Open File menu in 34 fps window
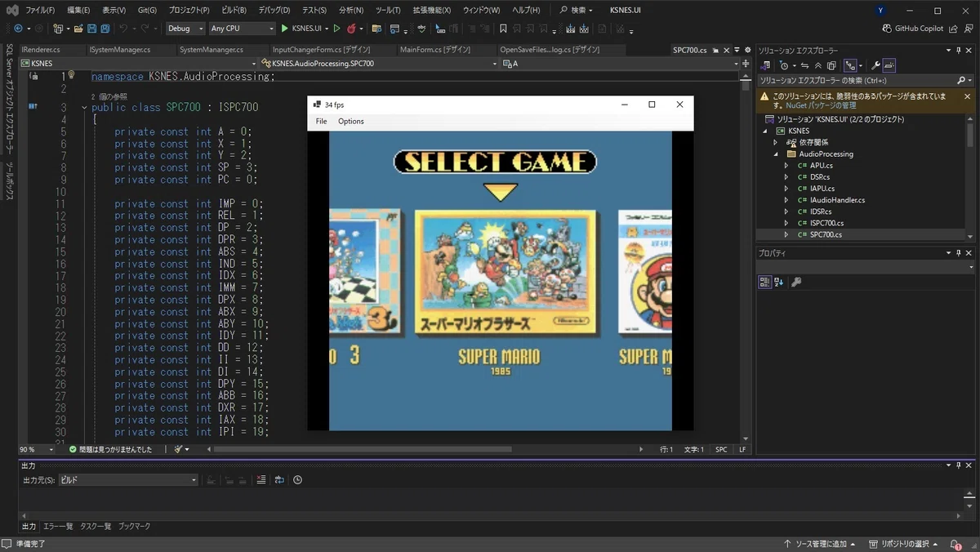This screenshot has width=980, height=552. coord(321,121)
